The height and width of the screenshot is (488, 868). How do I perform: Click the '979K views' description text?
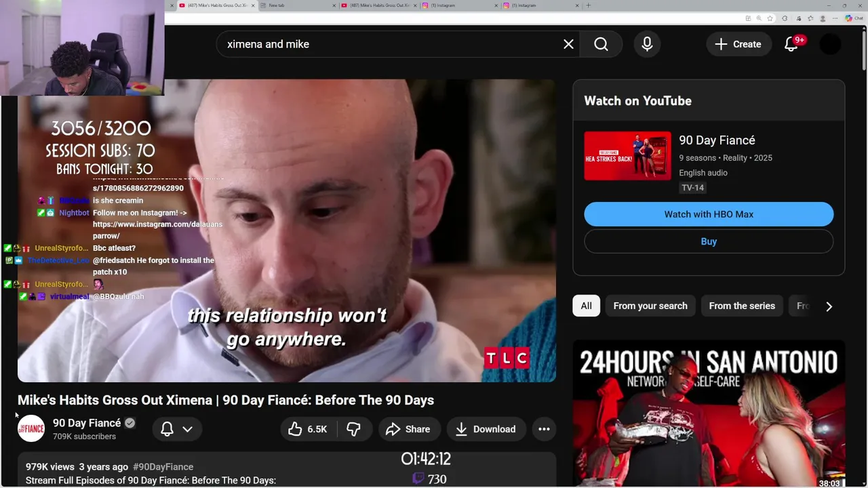pos(50,467)
